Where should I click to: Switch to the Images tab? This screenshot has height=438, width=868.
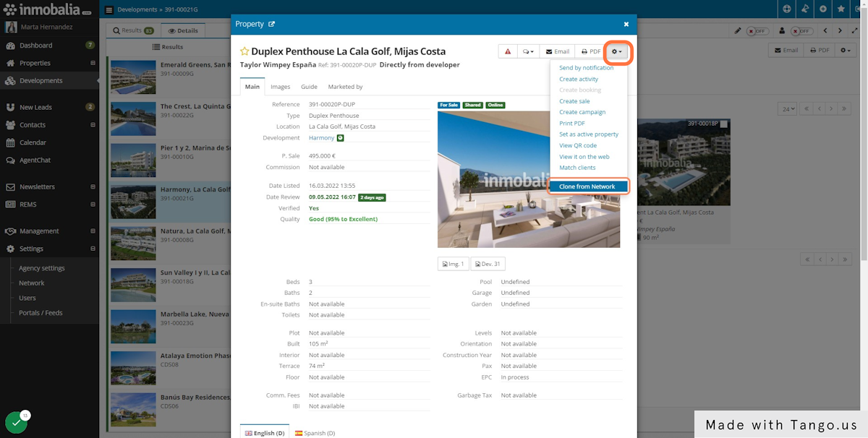pos(280,86)
